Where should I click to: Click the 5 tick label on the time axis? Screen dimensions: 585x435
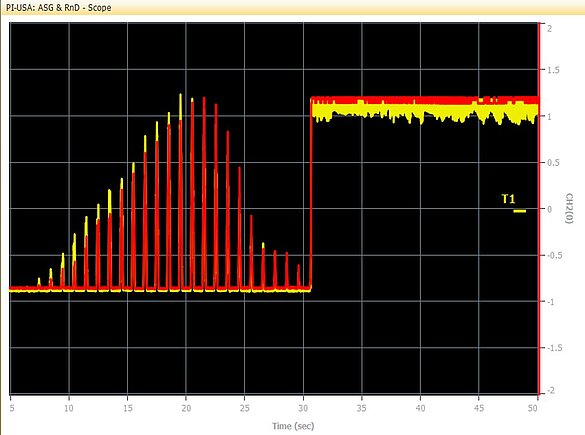coord(12,408)
